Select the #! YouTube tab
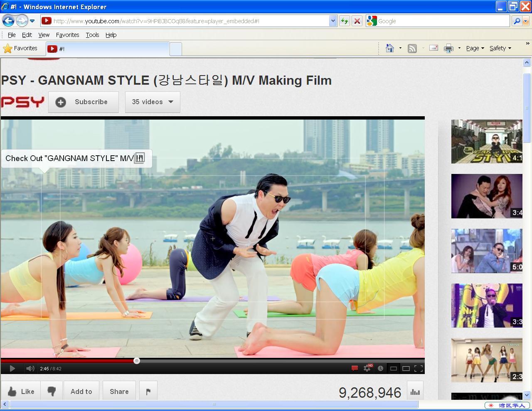This screenshot has width=532, height=411. (x=108, y=49)
